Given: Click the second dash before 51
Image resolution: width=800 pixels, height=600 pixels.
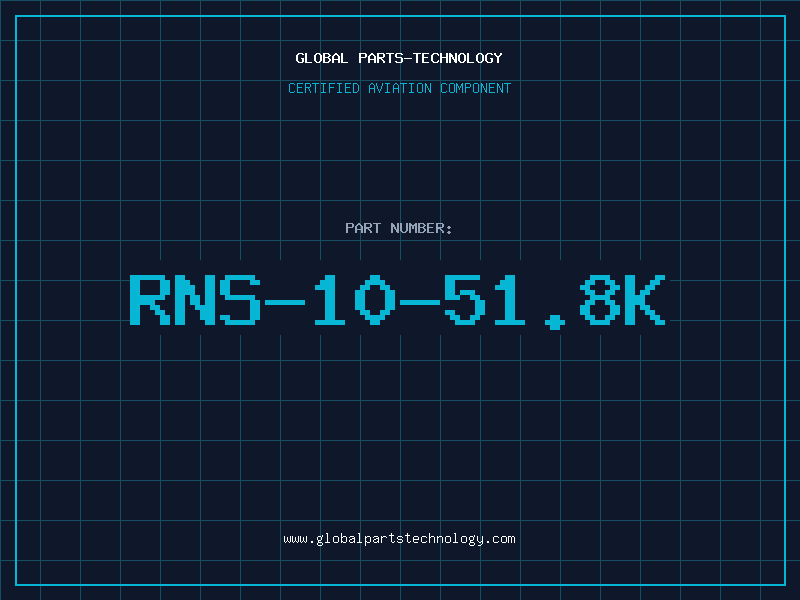Looking at the screenshot, I should point(420,303).
